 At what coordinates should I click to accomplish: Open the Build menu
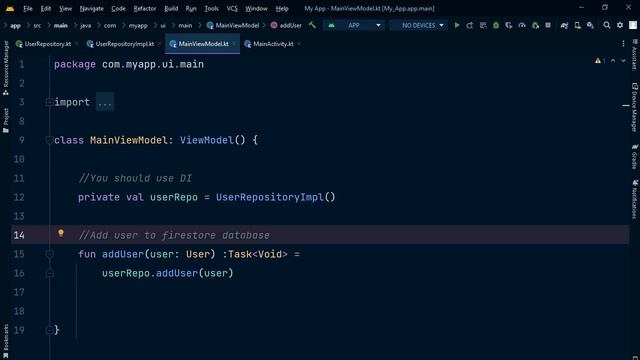point(171,8)
